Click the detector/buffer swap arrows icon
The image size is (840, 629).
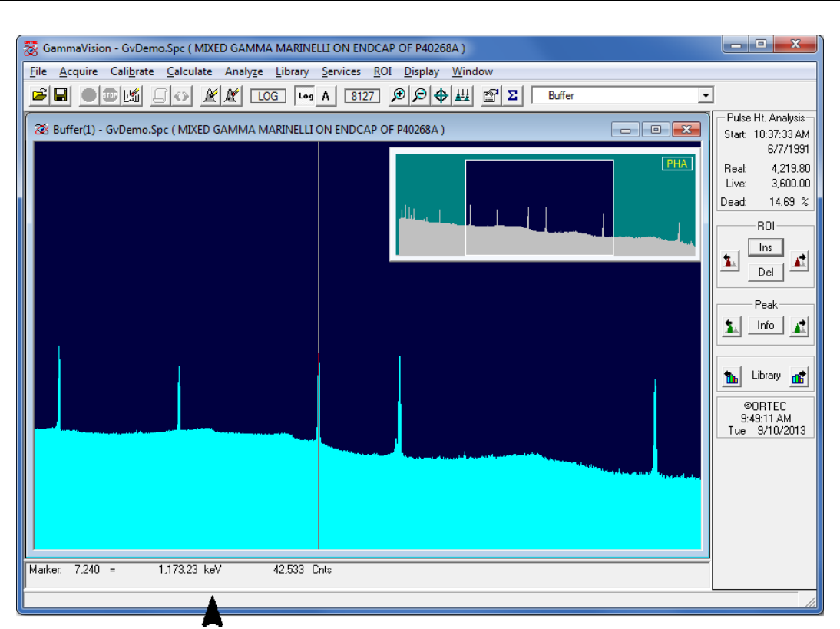(181, 96)
